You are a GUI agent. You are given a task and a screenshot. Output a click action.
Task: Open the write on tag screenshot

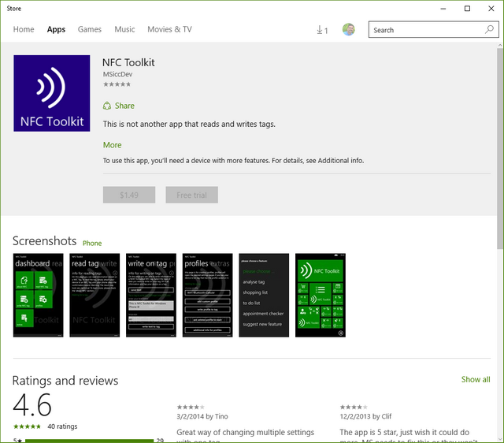click(x=151, y=296)
